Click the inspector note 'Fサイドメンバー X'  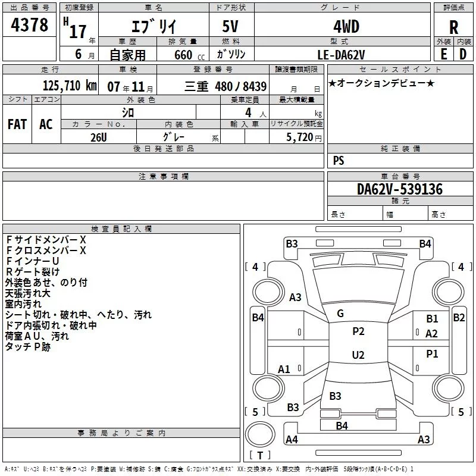point(46,240)
